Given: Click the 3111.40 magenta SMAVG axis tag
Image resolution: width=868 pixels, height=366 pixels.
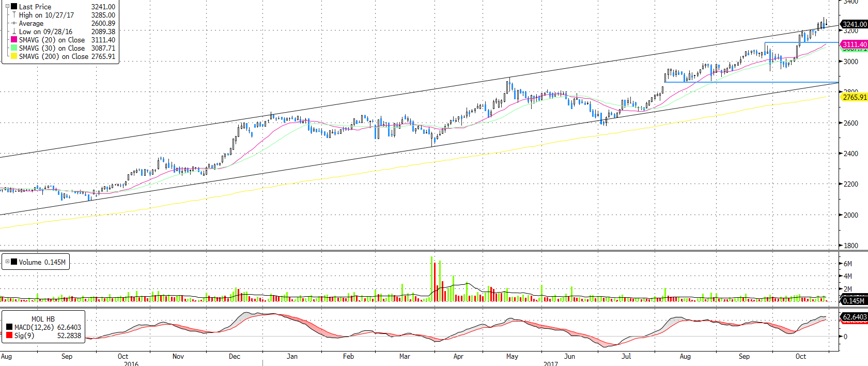Looking at the screenshot, I should pyautogui.click(x=854, y=44).
